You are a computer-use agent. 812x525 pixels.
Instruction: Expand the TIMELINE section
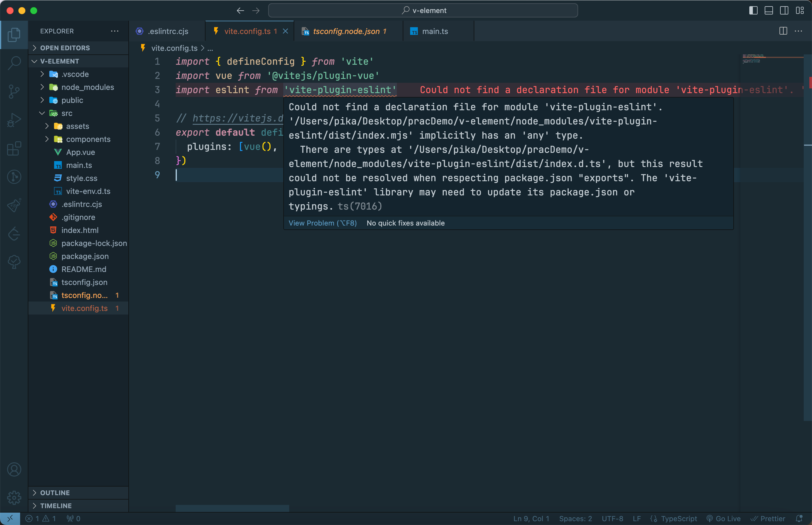point(78,505)
